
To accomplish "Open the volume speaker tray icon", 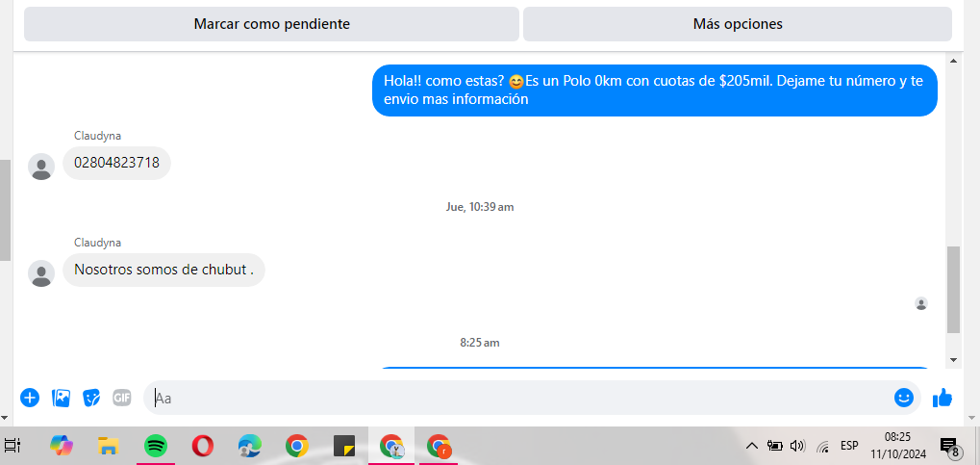I will pos(797,446).
